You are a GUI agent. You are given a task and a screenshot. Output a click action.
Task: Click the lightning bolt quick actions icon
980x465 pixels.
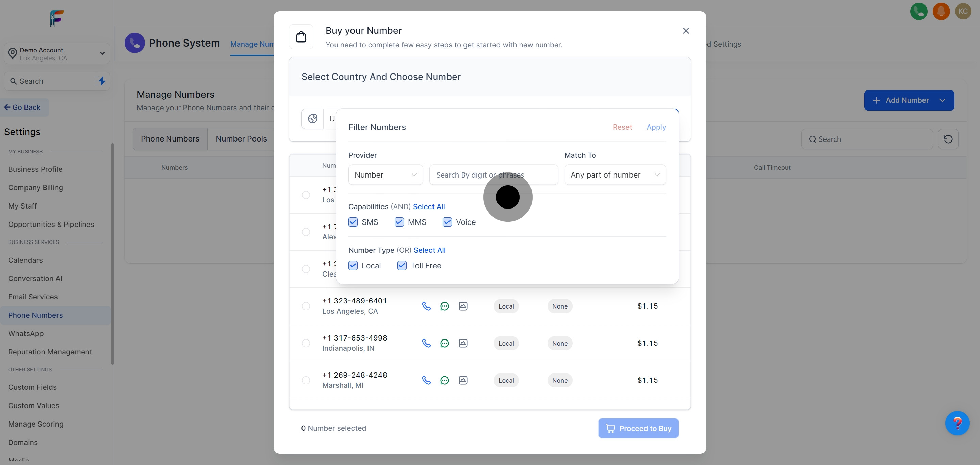[102, 81]
